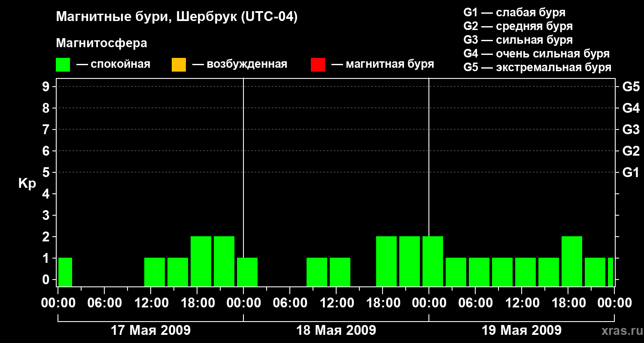
Task: Click the G5 label on right axis
Action: pyautogui.click(x=631, y=87)
